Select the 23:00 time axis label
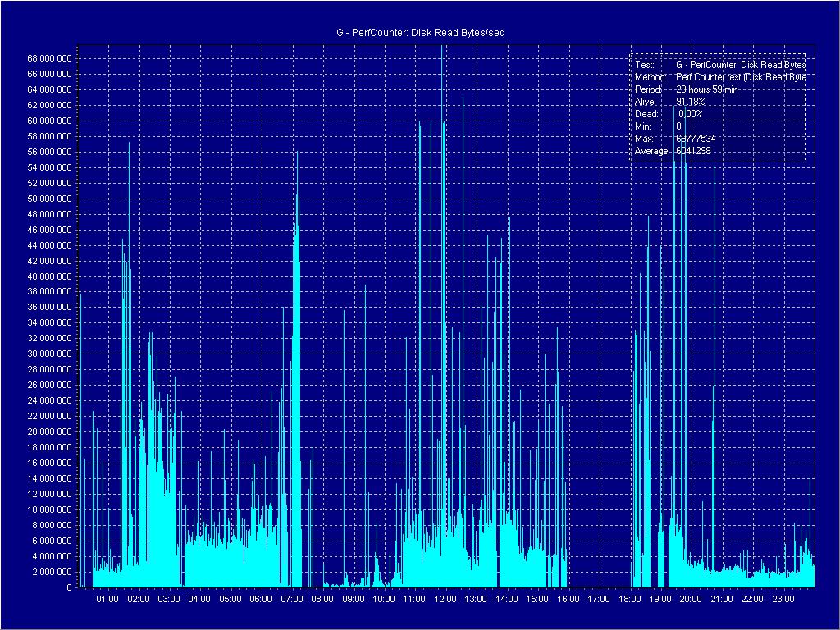This screenshot has height=630, width=840. pyautogui.click(x=783, y=600)
